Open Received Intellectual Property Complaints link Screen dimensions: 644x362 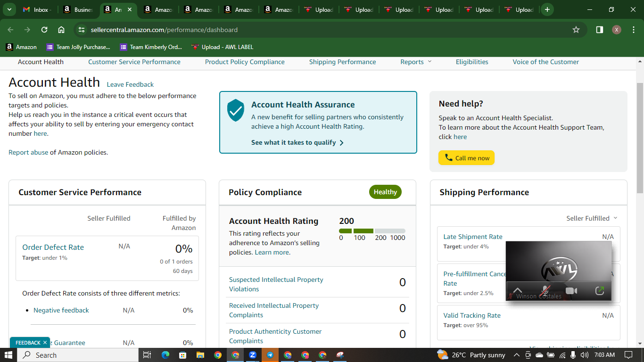point(274,310)
